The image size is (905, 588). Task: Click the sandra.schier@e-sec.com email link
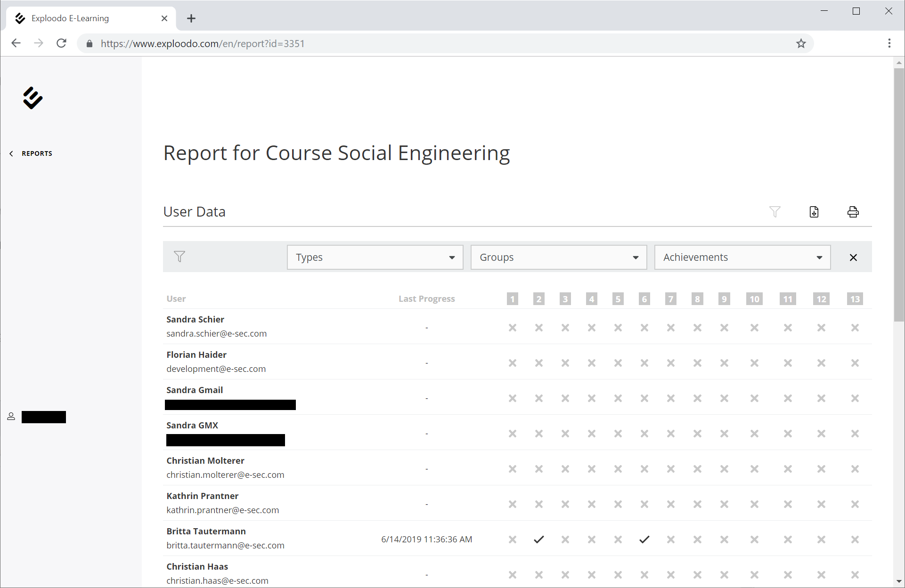(x=216, y=333)
